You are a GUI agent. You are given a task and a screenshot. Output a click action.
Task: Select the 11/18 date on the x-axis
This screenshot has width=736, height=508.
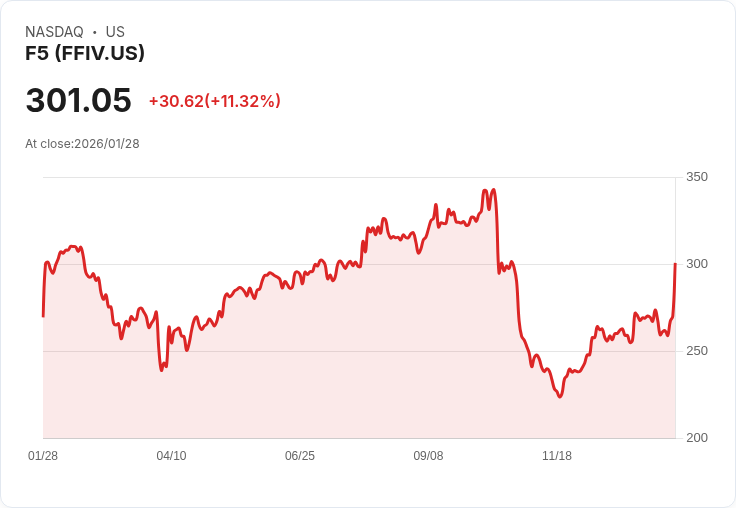(557, 456)
